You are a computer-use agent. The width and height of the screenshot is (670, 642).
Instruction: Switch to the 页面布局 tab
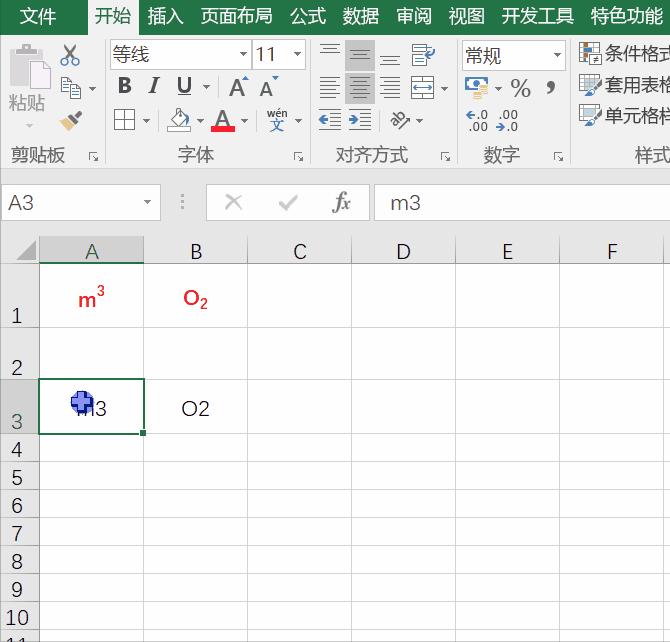(237, 16)
